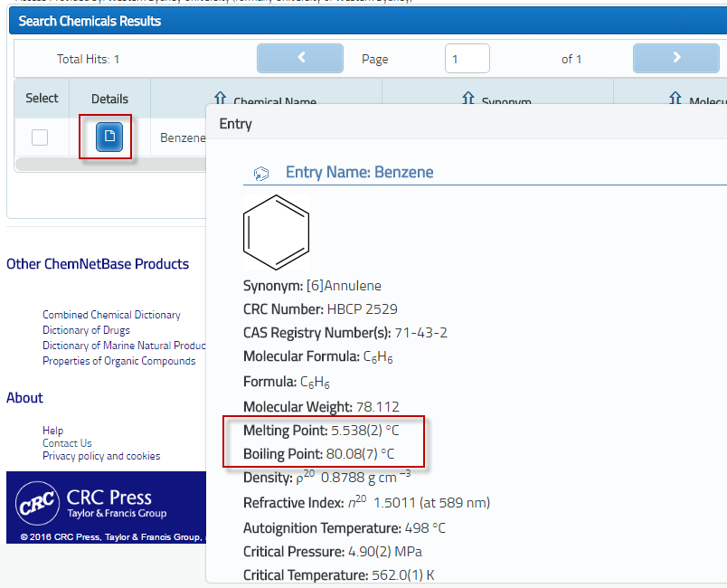Click Boiling Point 80.08(7) °C line

[x=319, y=453]
